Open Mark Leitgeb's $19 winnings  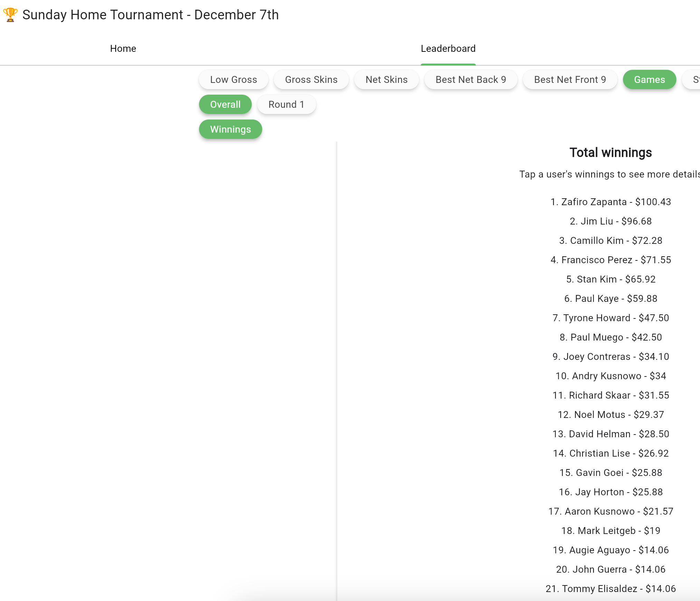(x=611, y=531)
